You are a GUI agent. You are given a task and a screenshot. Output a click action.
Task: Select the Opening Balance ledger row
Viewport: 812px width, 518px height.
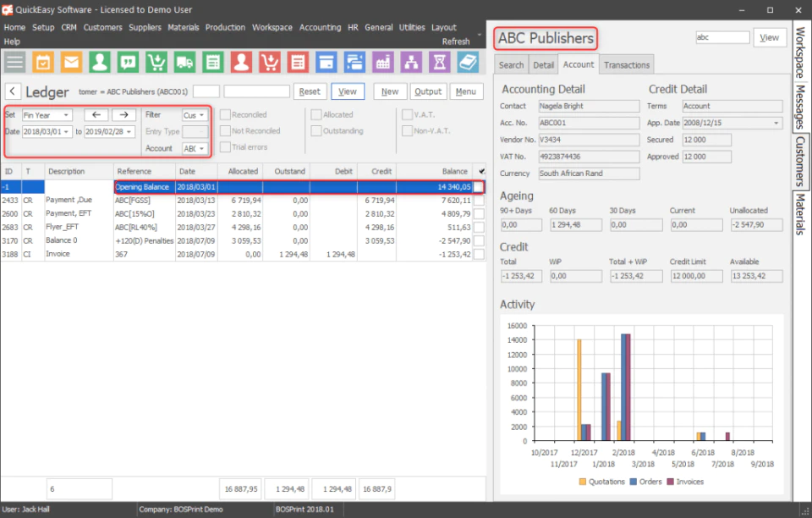(243, 186)
